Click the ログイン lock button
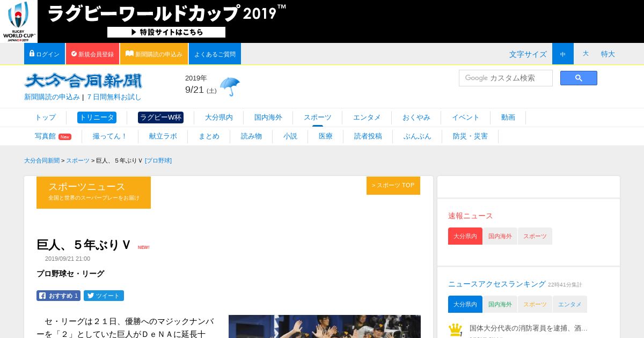This screenshot has width=644, height=338. point(45,54)
